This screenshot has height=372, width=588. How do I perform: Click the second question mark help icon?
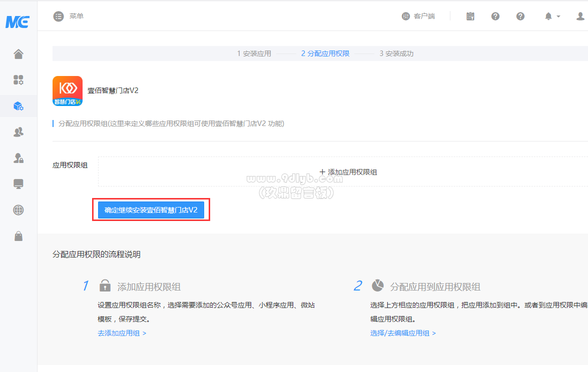[x=520, y=16]
